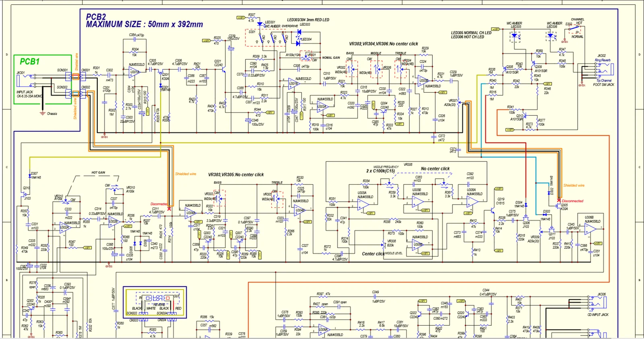Click the LED301 overdrive LED symbol
The image size is (644, 339).
coord(260,25)
